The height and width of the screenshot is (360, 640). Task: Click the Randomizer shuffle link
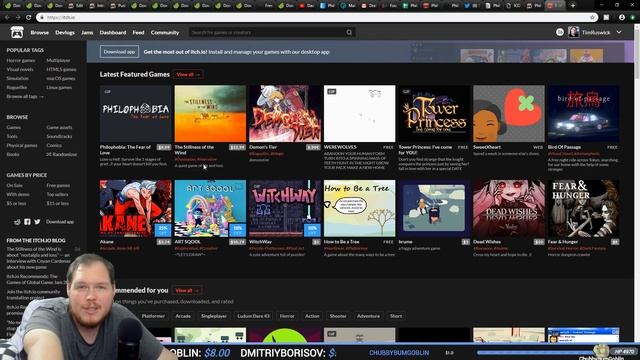coord(62,154)
